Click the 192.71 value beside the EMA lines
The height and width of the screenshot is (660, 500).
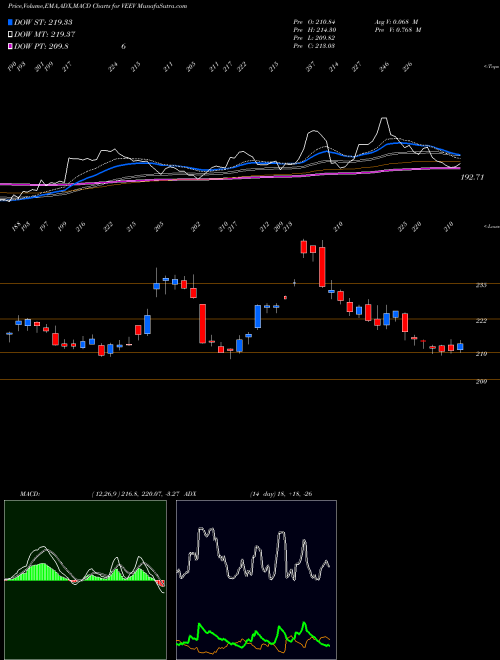coord(472,177)
